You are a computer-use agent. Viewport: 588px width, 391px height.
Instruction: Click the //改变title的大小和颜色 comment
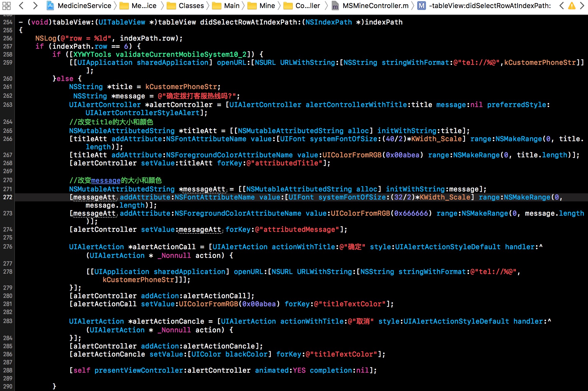pyautogui.click(x=111, y=122)
